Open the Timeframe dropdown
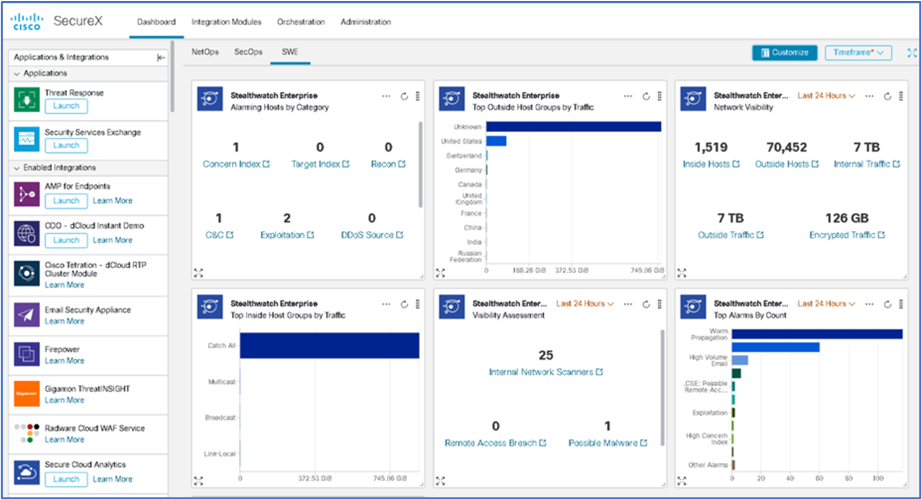Image resolution: width=922 pixels, height=500 pixels. coord(858,53)
